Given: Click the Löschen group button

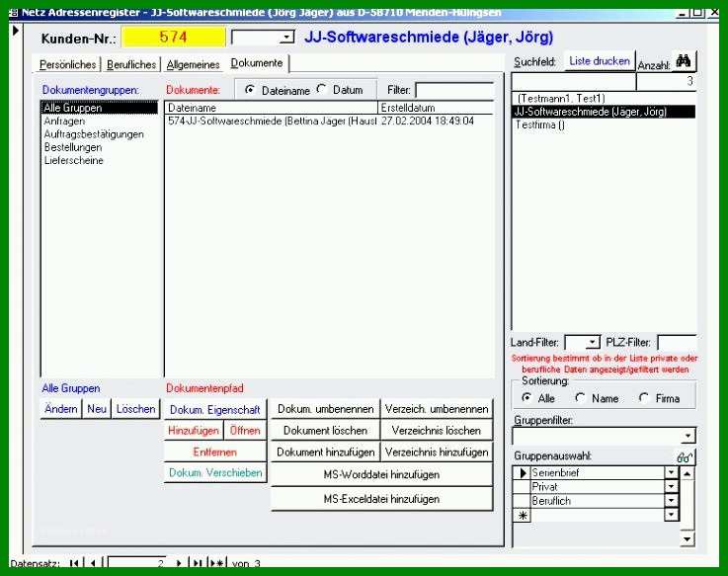Looking at the screenshot, I should point(135,409).
